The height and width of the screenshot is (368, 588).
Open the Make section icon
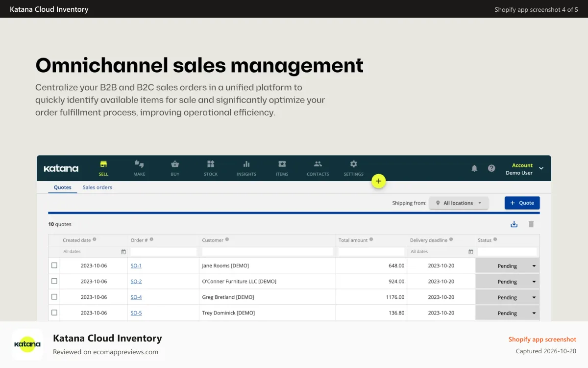tap(139, 164)
